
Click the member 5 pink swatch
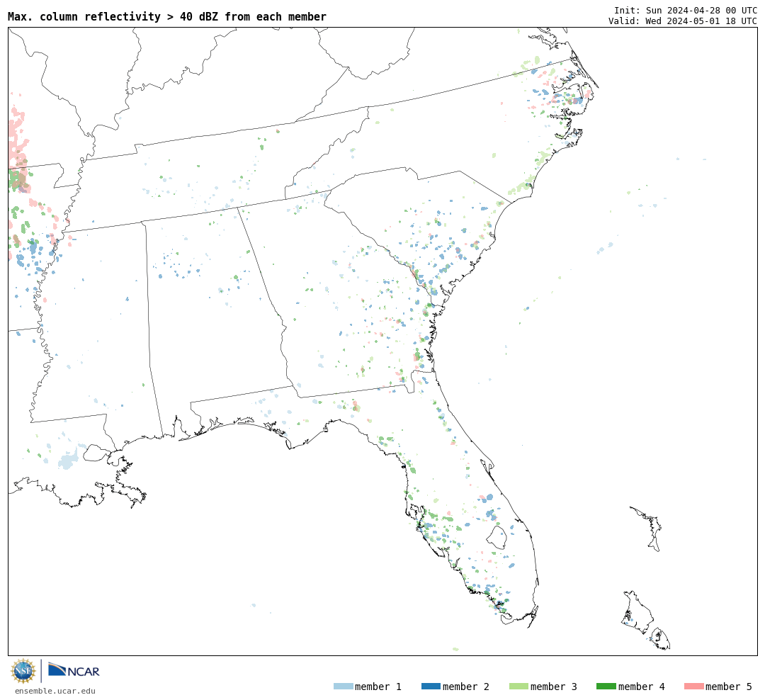pyautogui.click(x=693, y=686)
